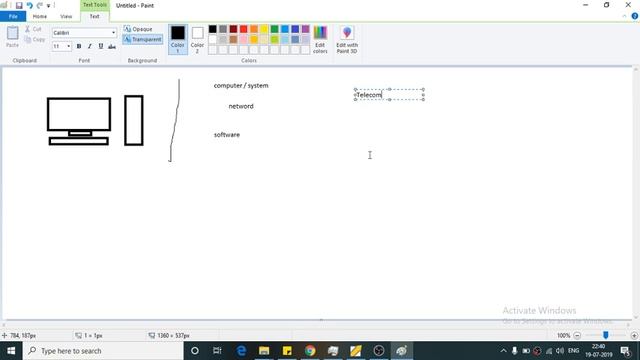
Task: Click the Zoom in plus button
Action: click(634, 336)
